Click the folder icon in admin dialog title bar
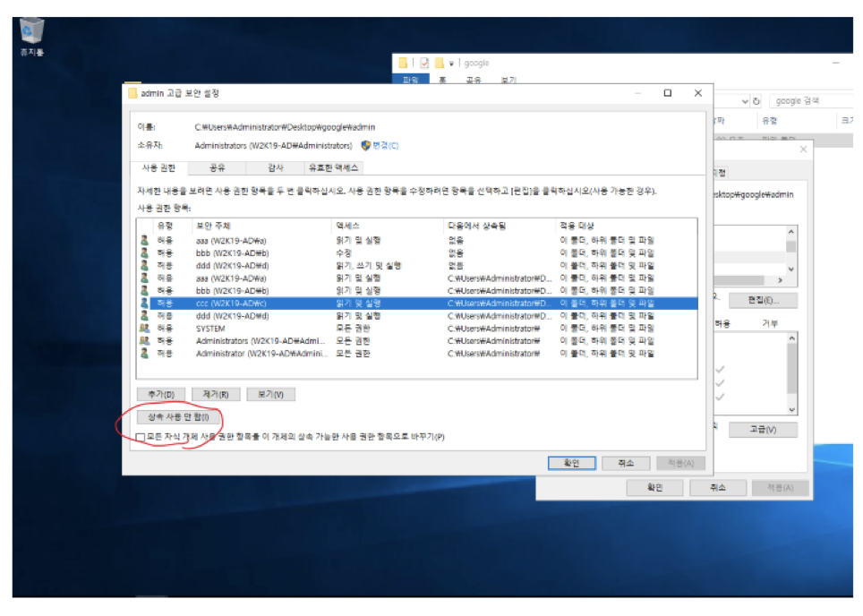The height and width of the screenshot is (616, 863). (x=132, y=93)
